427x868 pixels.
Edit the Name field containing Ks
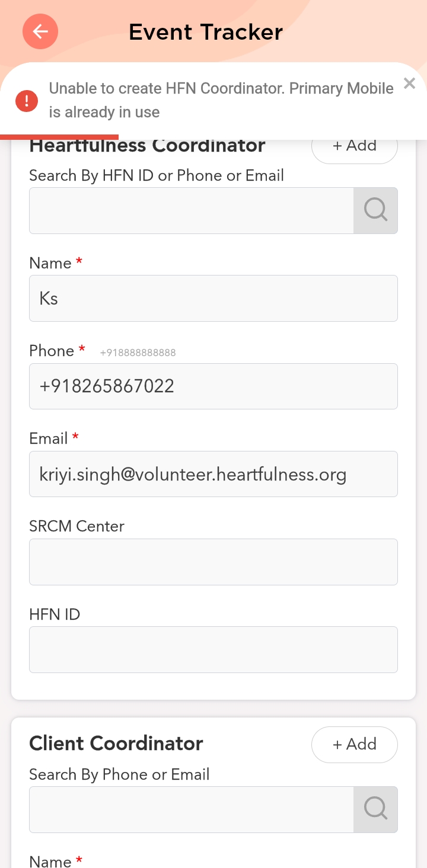213,298
